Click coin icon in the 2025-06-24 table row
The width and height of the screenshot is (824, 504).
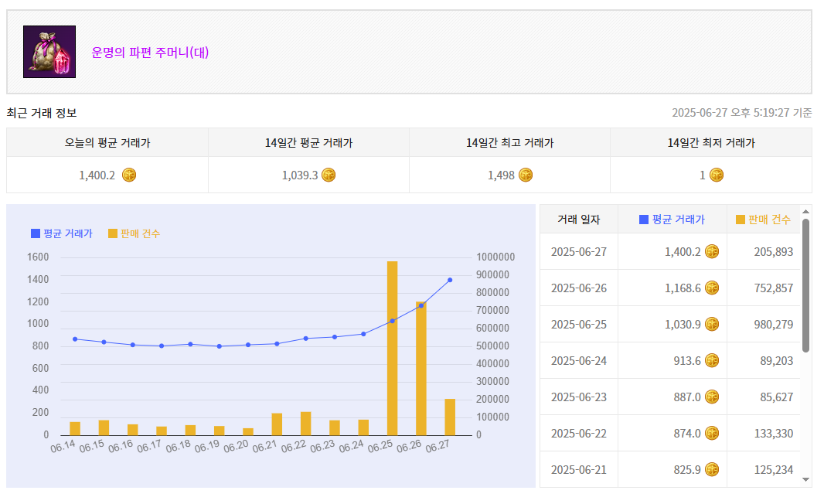coord(712,360)
